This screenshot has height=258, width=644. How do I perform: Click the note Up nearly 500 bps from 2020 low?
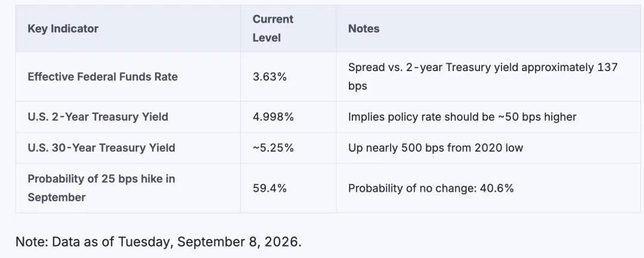[x=436, y=148]
